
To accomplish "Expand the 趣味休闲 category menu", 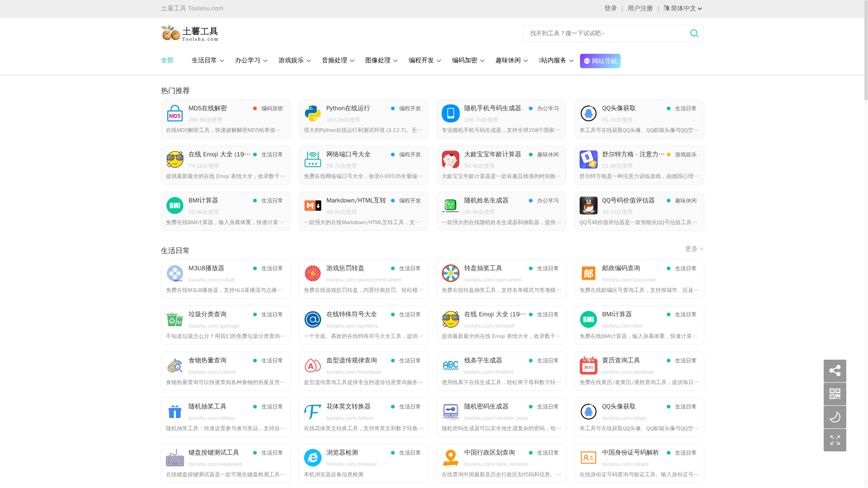I will pos(511,61).
